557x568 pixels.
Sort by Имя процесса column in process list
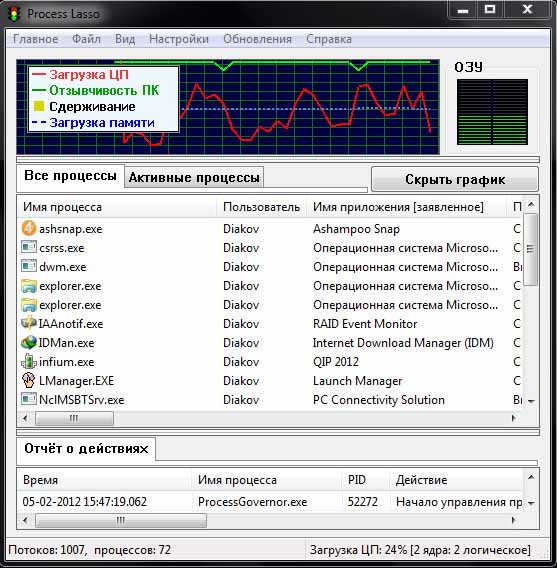tap(117, 207)
